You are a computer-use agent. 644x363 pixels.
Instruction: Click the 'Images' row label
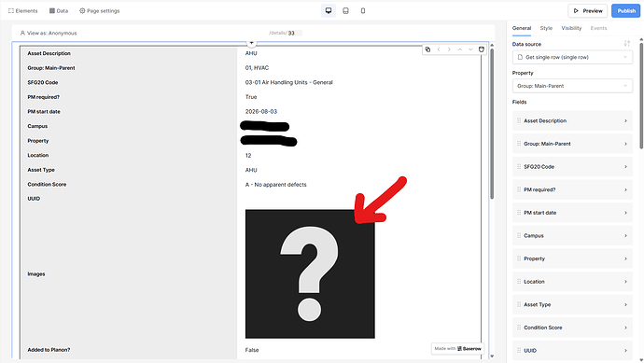(x=36, y=274)
